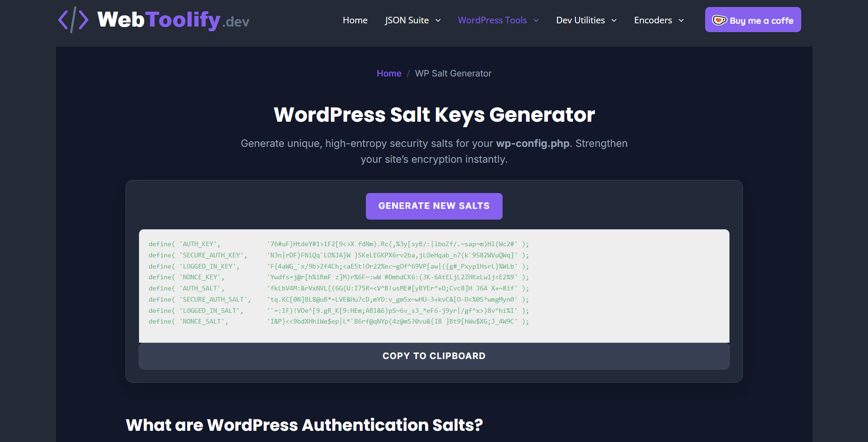Click the coffee cup icon on the purple button
Screen dimensions: 868x442
(719, 20)
